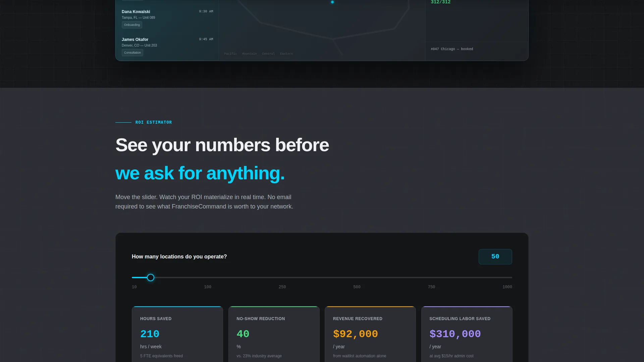The image size is (644, 362).
Task: Click the Hours Saved card
Action: pyautogui.click(x=177, y=334)
